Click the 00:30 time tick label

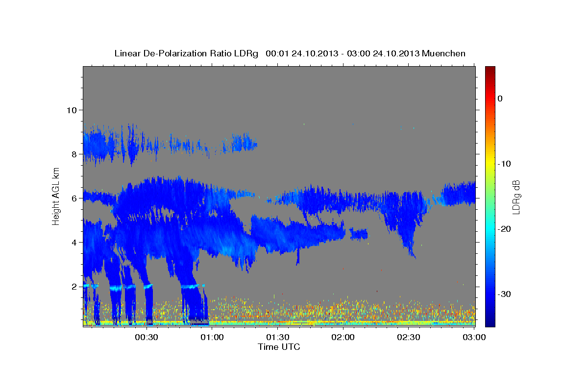(x=147, y=337)
